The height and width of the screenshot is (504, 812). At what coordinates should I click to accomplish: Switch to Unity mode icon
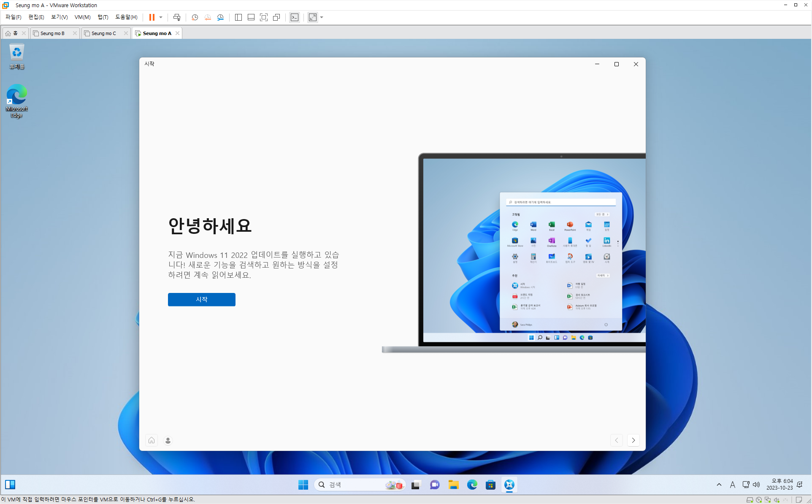(276, 17)
